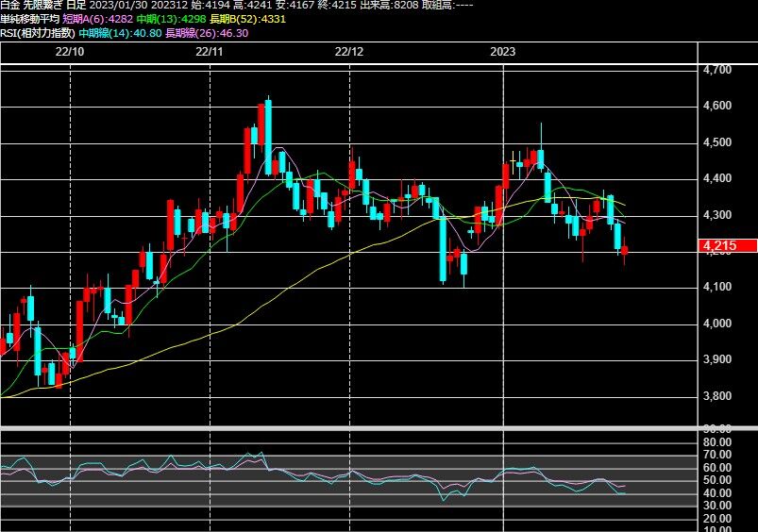Click the red 4,215 current price tag
This screenshot has width=758, height=532.
[728, 245]
